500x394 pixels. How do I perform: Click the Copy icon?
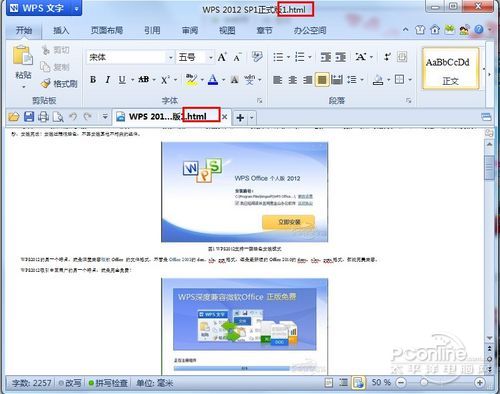[x=45, y=67]
